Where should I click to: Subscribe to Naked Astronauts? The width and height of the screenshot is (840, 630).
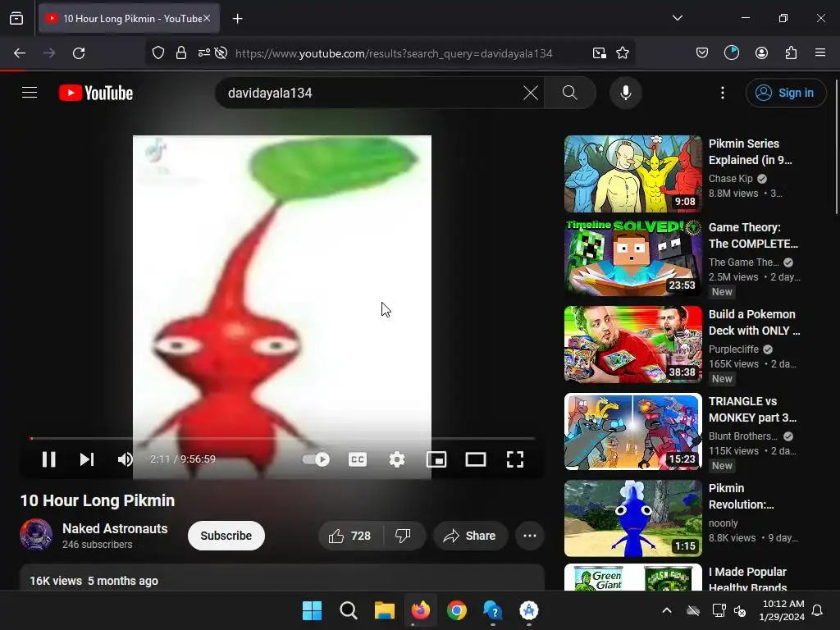pos(226,536)
